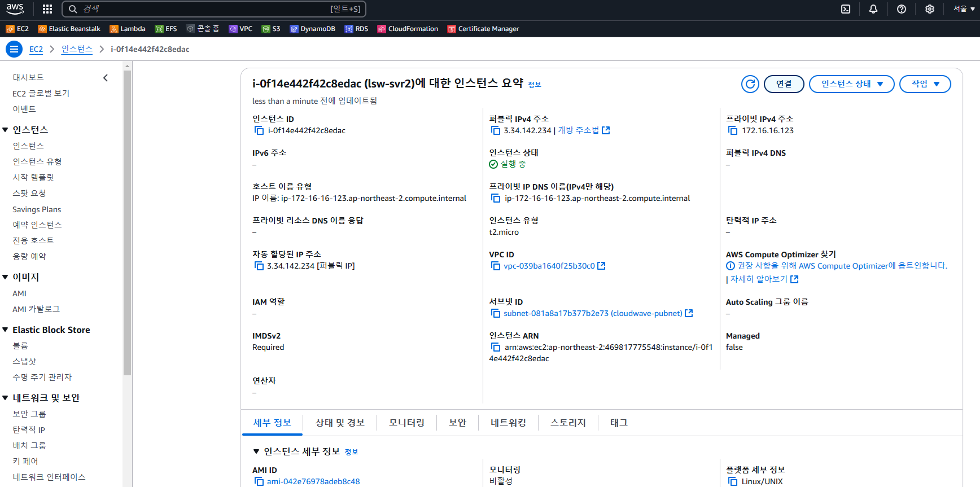
Task: Click the sidebar vertical scrollbar
Action: coord(128,223)
